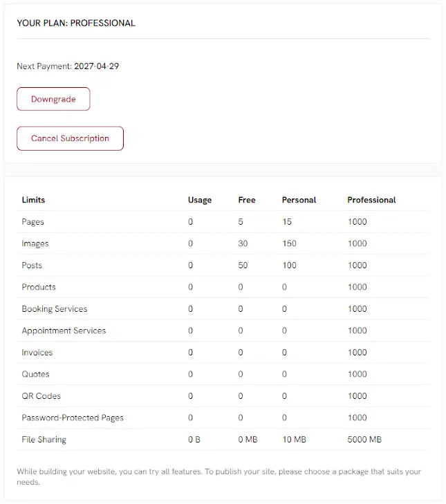Click the 5000 MB File Sharing value

pyautogui.click(x=364, y=440)
